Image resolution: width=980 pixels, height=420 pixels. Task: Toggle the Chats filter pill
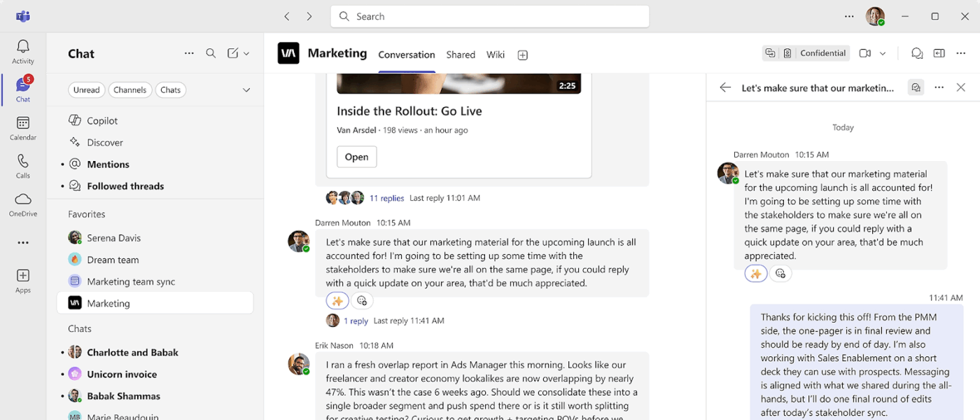click(170, 90)
